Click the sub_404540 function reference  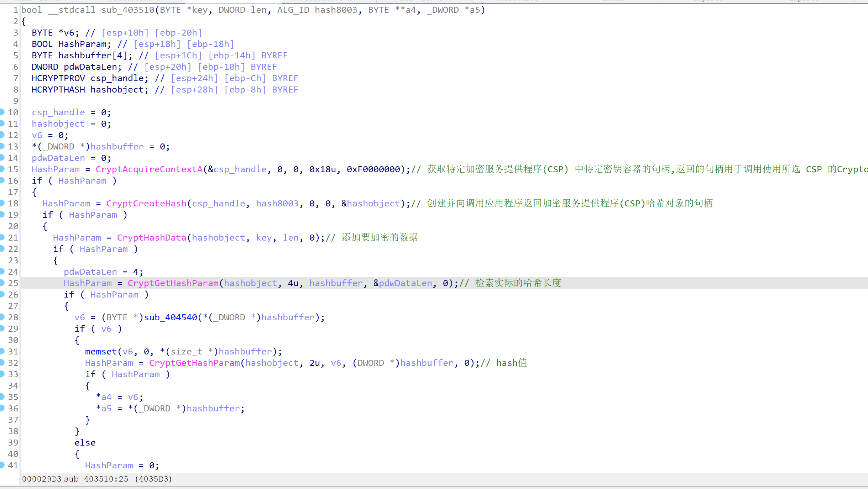tap(171, 317)
